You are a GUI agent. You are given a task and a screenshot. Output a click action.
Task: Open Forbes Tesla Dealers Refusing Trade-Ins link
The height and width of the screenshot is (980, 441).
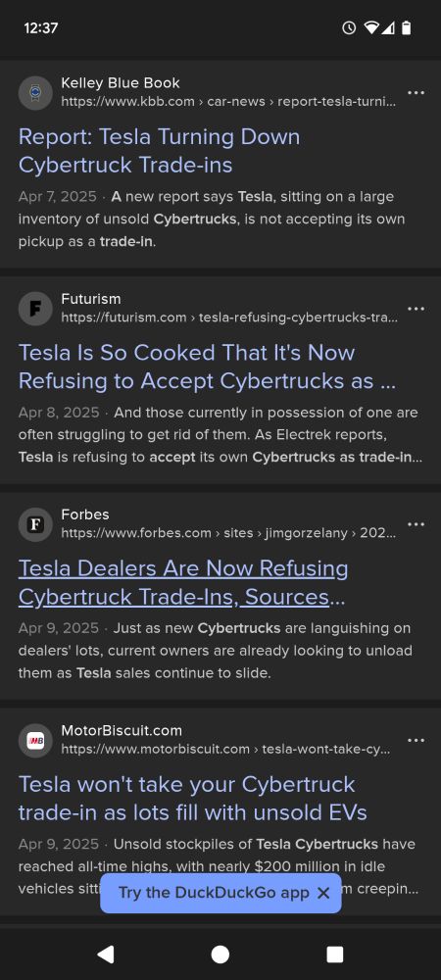[x=183, y=582]
